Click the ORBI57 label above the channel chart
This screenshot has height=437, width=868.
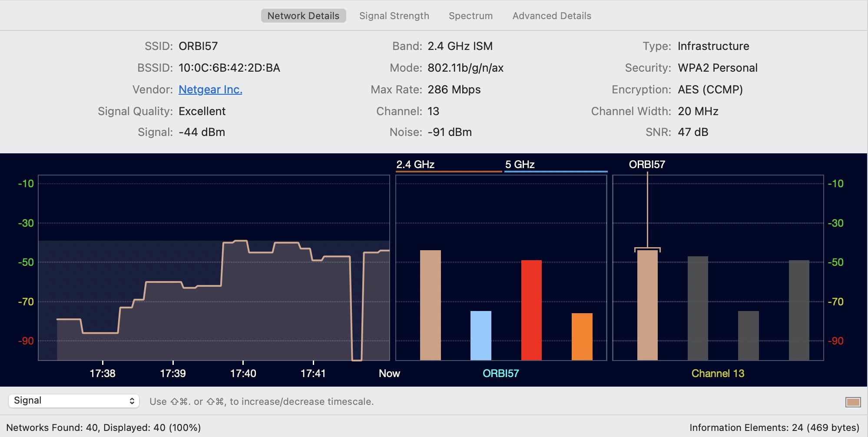coord(648,165)
